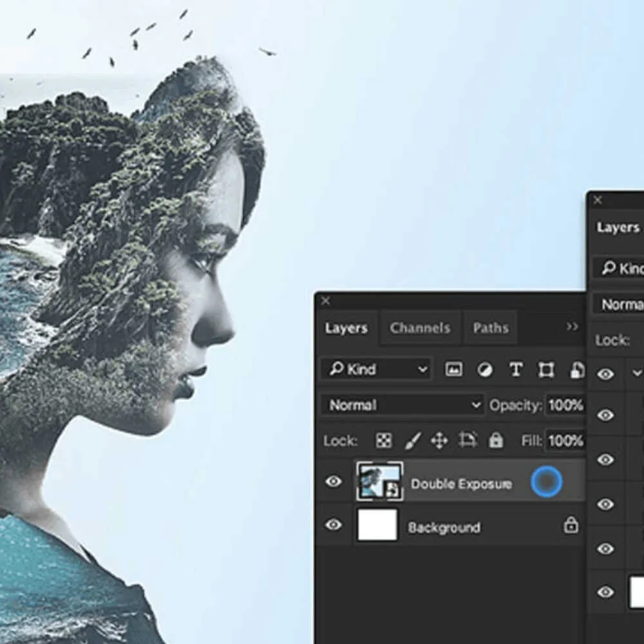
Task: Click the lock transparent pixels icon
Action: pos(384,441)
